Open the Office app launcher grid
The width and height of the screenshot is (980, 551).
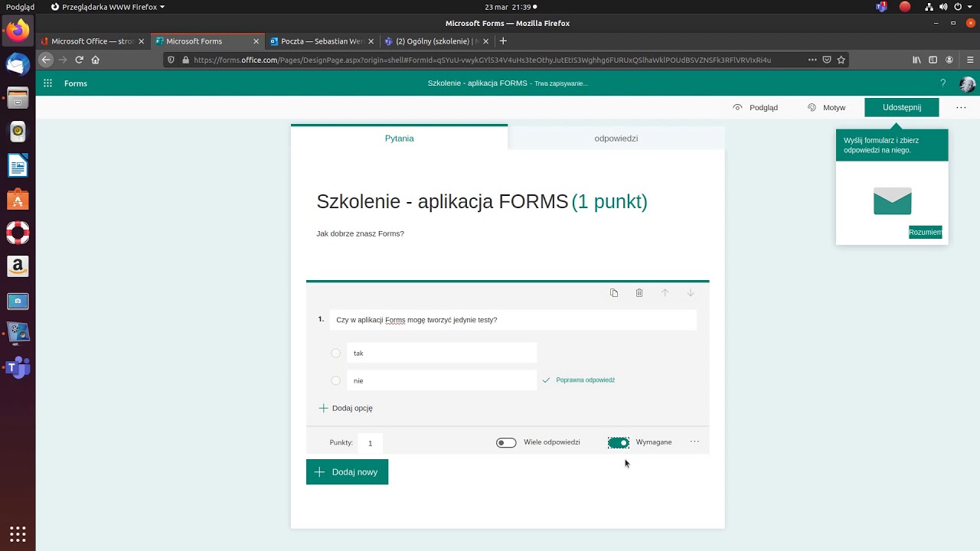[x=47, y=83]
